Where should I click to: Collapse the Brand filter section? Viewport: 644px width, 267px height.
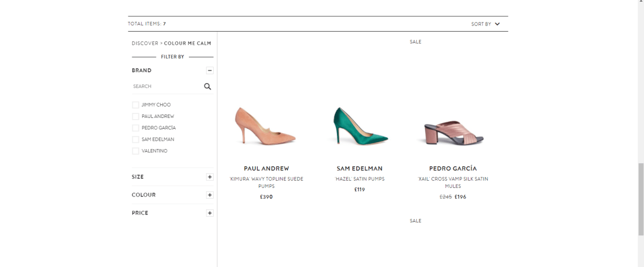[x=210, y=71]
